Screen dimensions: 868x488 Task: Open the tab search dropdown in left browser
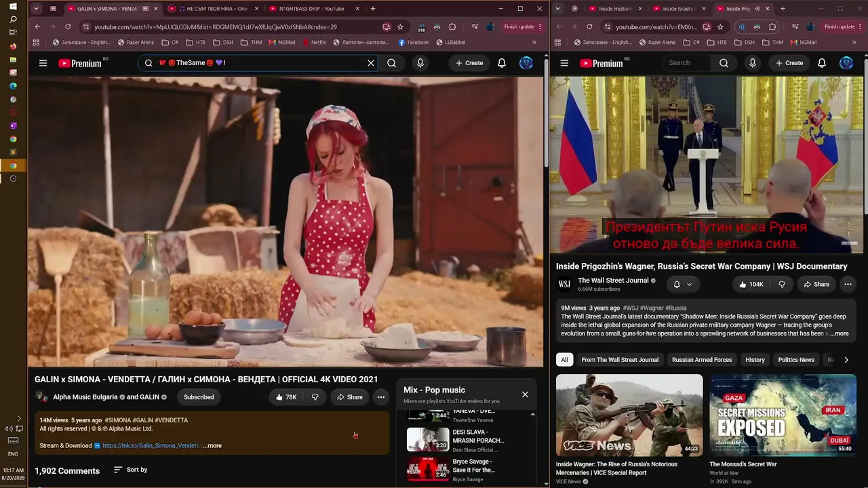tap(37, 9)
